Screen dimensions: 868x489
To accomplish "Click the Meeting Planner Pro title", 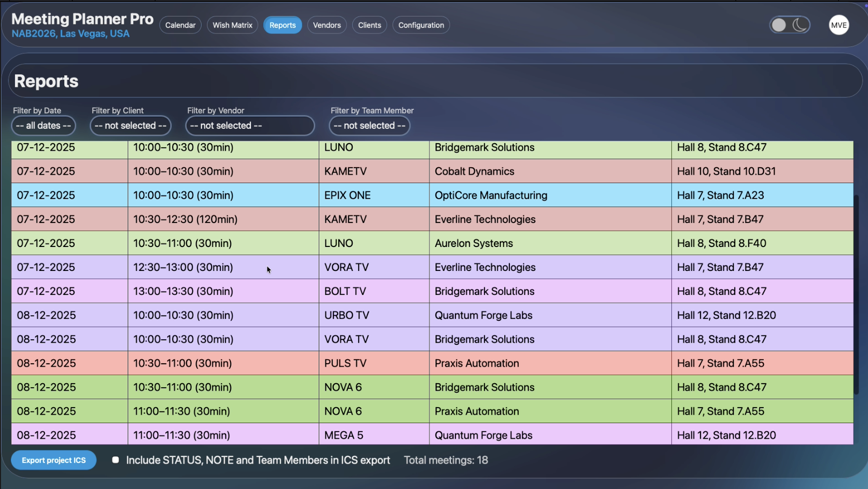I will coord(82,19).
